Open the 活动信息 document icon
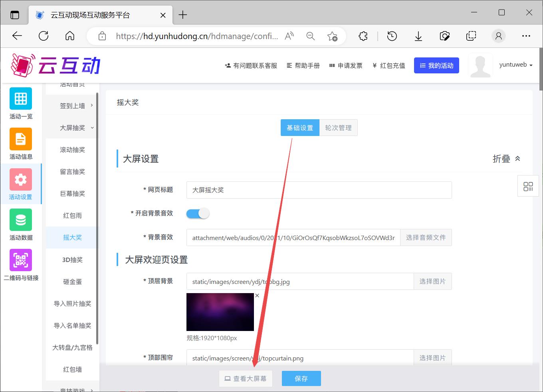Screen dimensions: 543x392 pos(21,139)
